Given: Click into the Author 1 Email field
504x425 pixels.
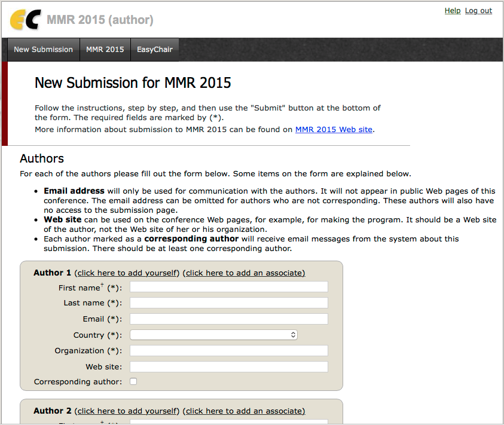Looking at the screenshot, I should point(228,319).
